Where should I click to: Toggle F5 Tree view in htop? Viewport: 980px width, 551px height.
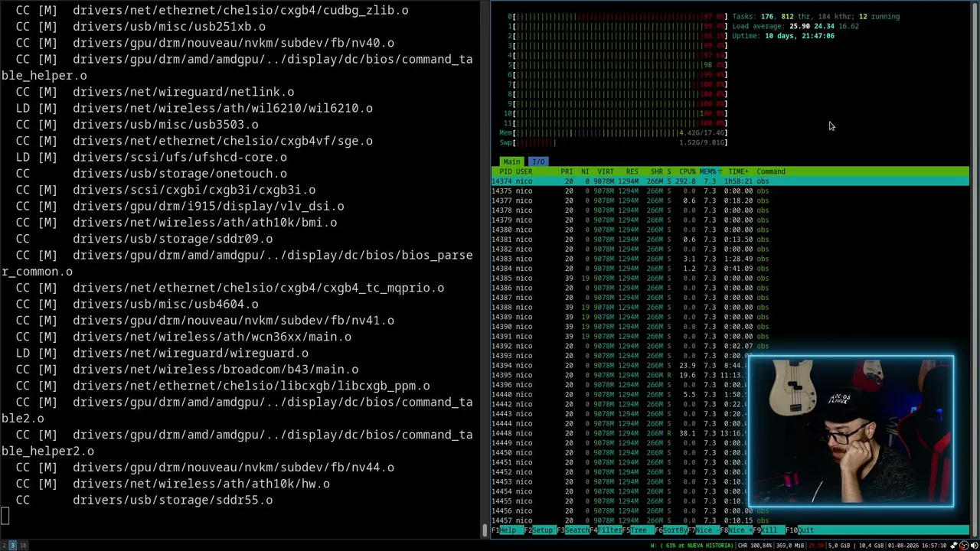(637, 530)
